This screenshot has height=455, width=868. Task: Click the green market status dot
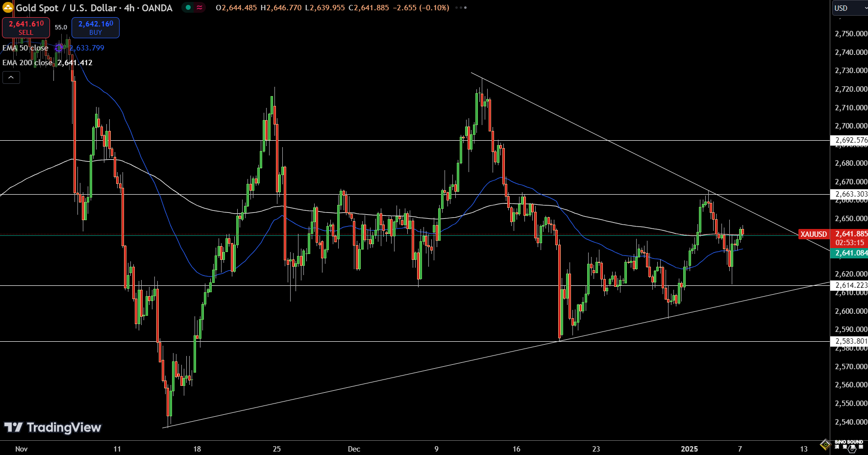[188, 7]
